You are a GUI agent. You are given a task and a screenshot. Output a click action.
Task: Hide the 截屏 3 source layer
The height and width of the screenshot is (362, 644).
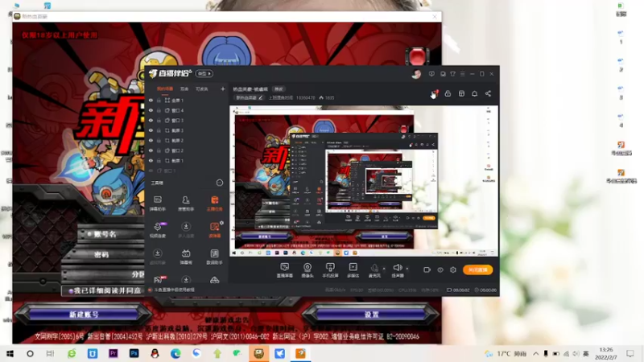click(x=151, y=130)
